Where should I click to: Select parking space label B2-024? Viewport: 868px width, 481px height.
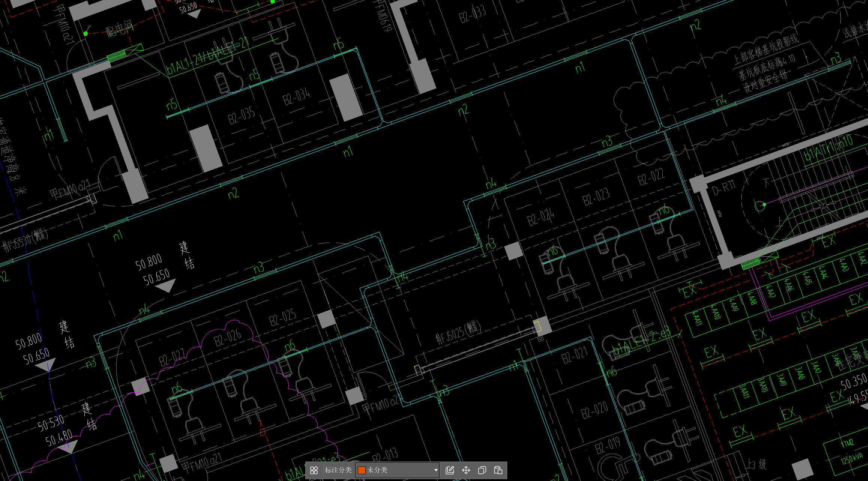pos(541,217)
